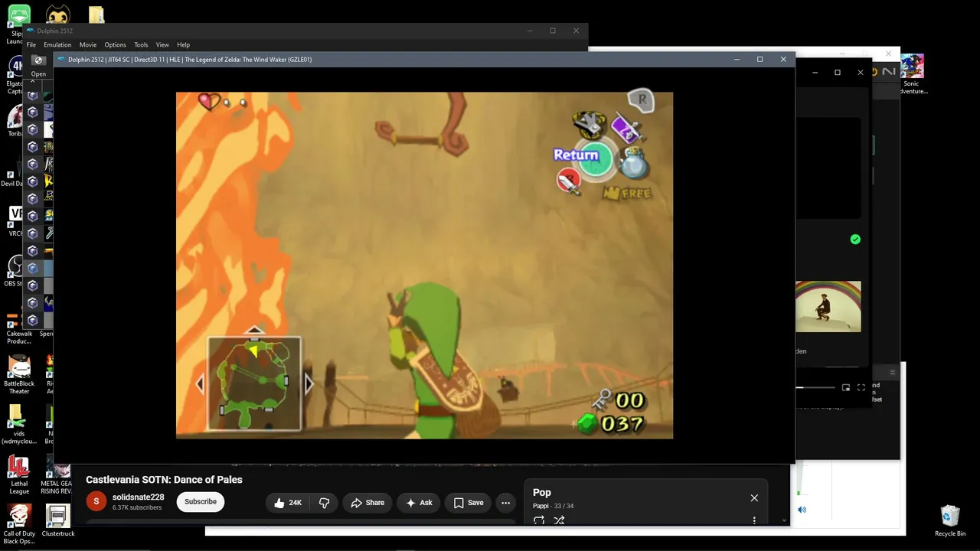Click the green checkmark in the dark window
Screen dimensions: 980x551
tap(855, 240)
